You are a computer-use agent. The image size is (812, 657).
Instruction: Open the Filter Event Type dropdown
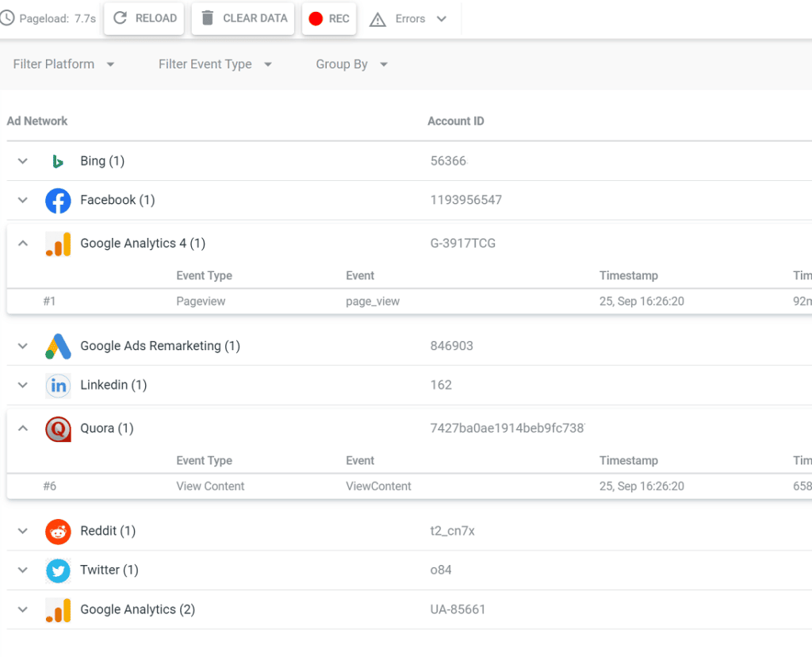[x=216, y=64]
